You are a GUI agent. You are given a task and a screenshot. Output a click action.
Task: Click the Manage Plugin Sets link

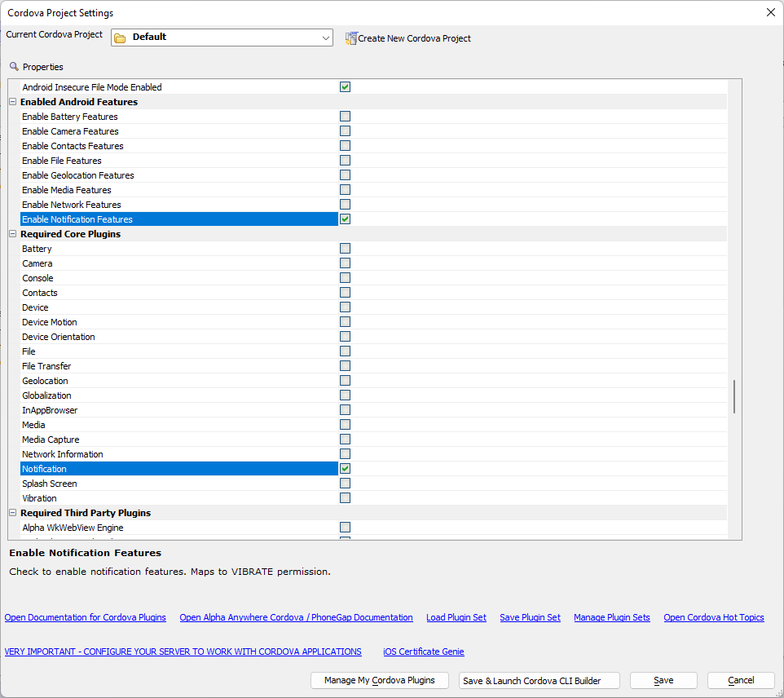click(x=611, y=617)
